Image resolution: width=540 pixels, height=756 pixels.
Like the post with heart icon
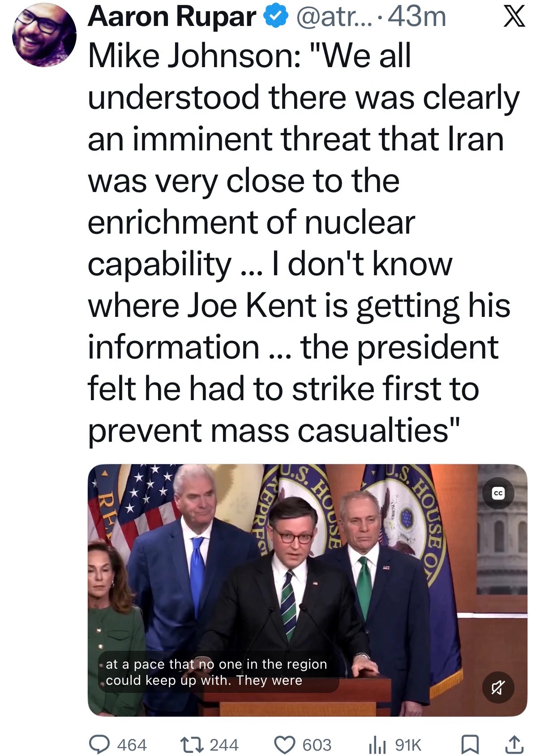285,744
